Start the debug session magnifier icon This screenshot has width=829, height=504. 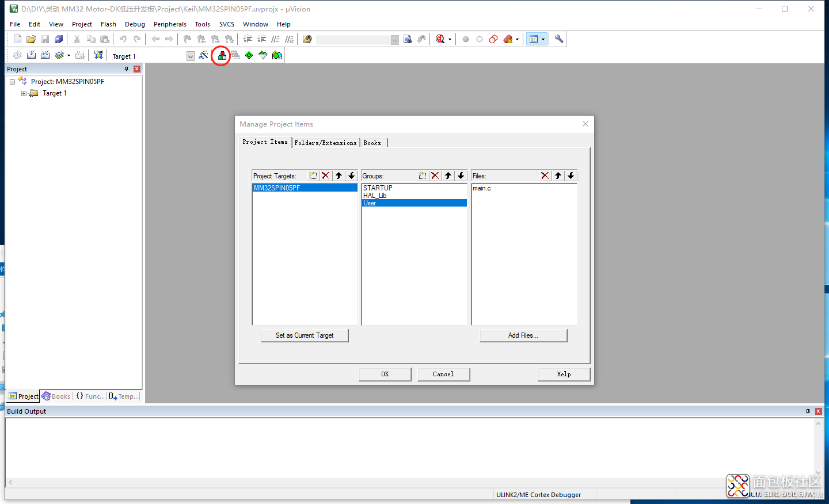(x=440, y=39)
